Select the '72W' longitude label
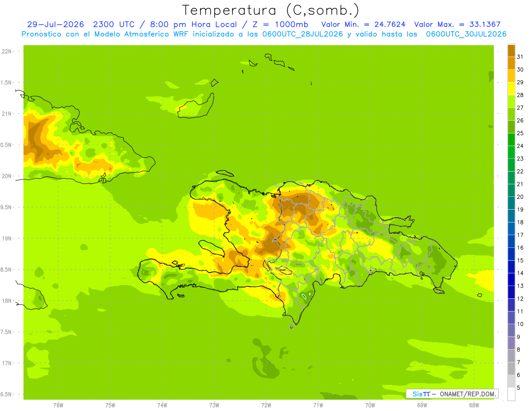The height and width of the screenshot is (411, 532). point(266,405)
